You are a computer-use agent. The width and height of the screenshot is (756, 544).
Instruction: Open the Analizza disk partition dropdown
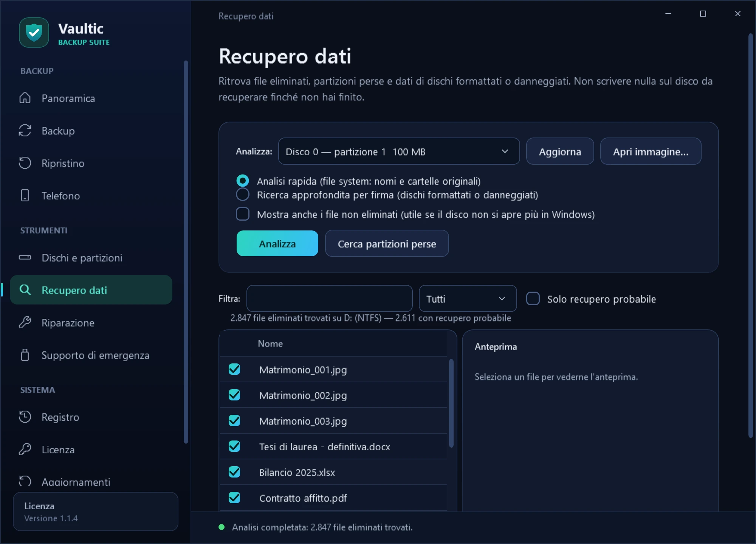tap(399, 151)
